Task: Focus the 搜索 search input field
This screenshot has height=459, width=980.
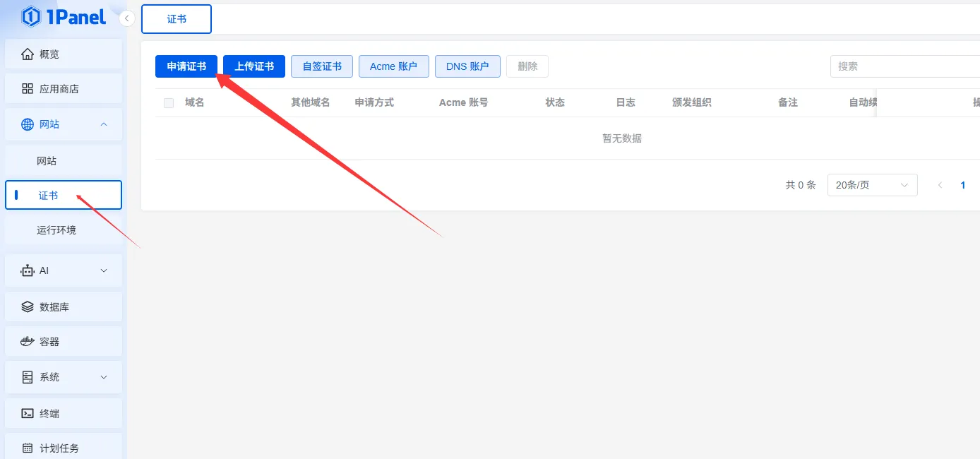Action: [x=904, y=66]
